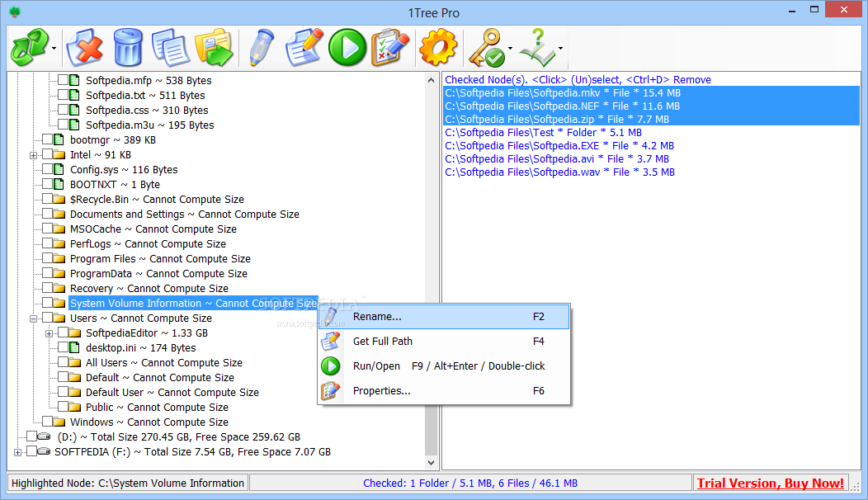
Task: Click the blue recycle bin toolbar icon
Action: click(127, 48)
